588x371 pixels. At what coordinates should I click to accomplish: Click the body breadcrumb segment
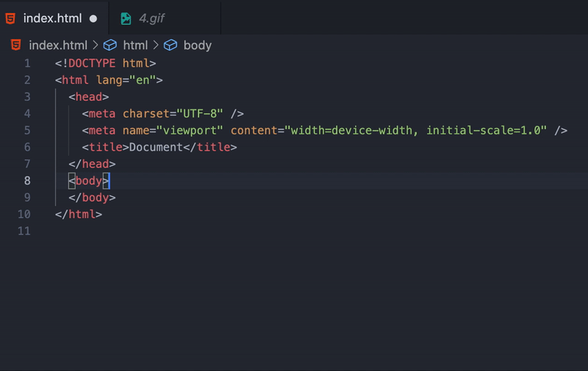click(x=197, y=46)
